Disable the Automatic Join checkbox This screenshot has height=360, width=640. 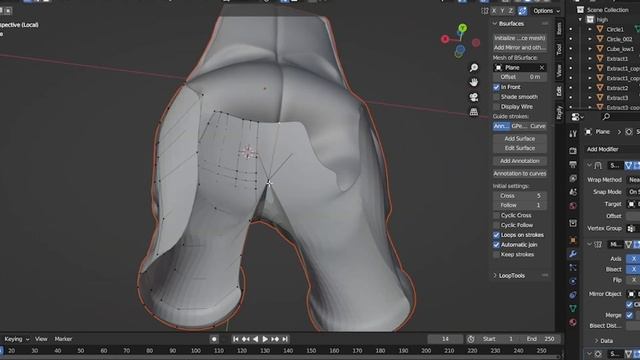(496, 245)
